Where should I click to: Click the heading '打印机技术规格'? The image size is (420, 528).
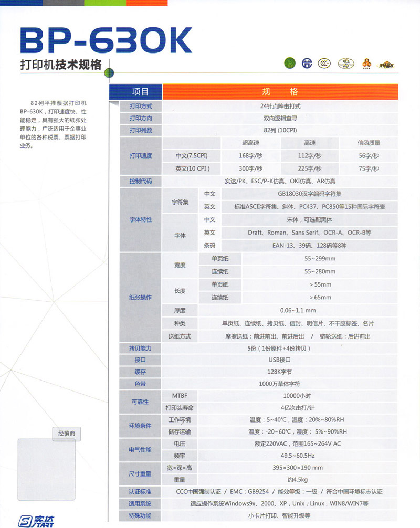[x=61, y=65]
